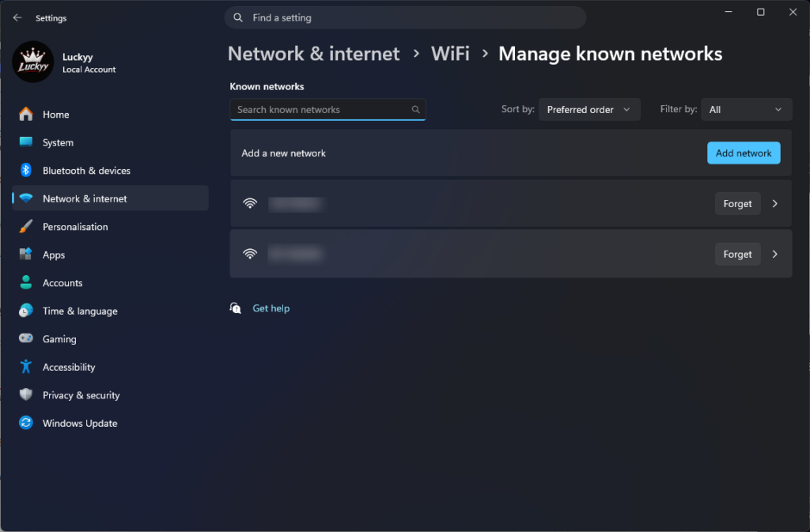Open Personalisation settings
This screenshot has height=532, width=810.
click(110, 227)
